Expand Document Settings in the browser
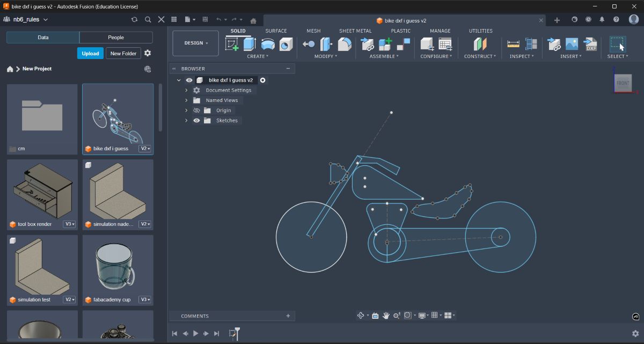The image size is (644, 344). [x=185, y=90]
